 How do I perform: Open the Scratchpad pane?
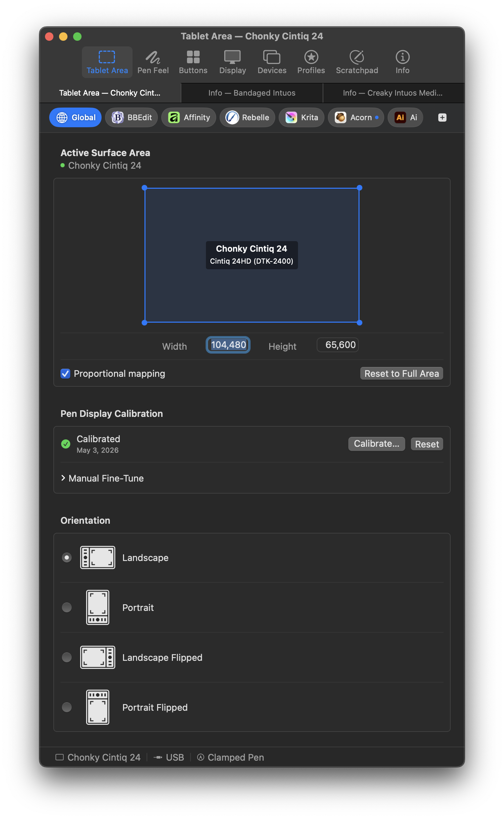coord(357,62)
